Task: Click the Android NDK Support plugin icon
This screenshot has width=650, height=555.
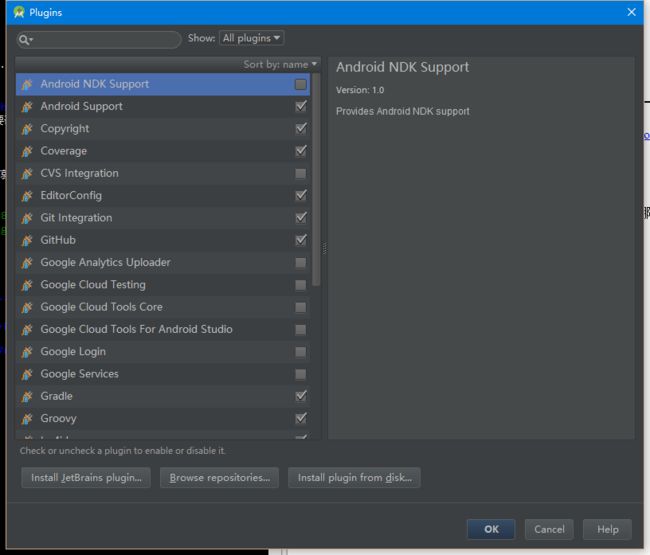Action: [x=27, y=85]
